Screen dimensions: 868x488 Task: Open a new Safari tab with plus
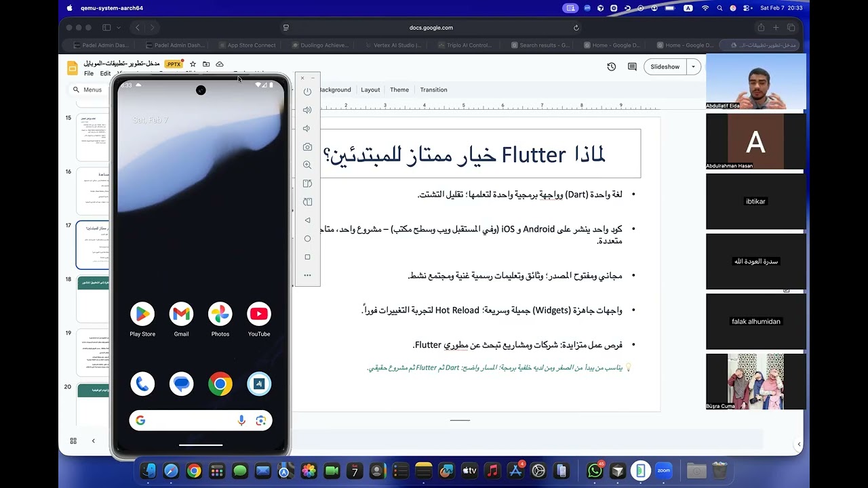click(776, 28)
